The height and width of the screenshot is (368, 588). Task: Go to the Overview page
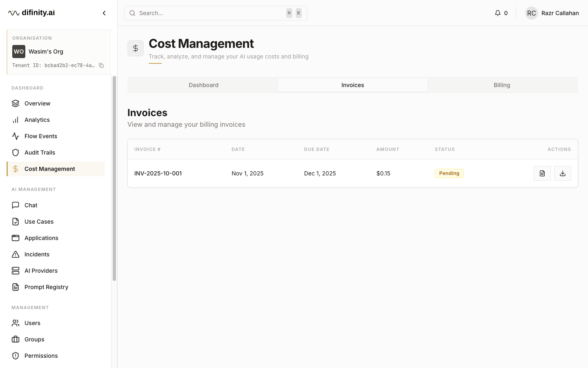click(x=56, y=103)
